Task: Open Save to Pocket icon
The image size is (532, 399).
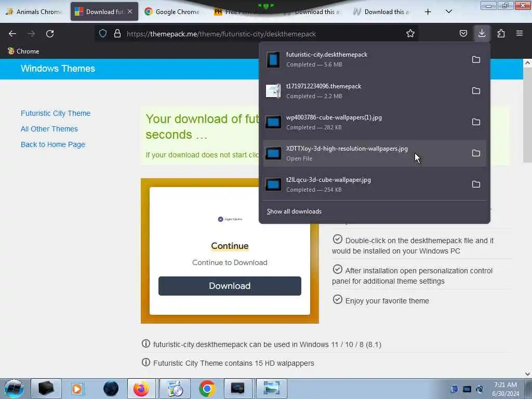Action: (463, 33)
